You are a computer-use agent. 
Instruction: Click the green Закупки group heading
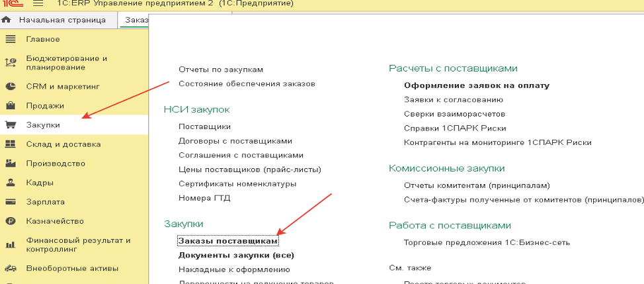[184, 224]
